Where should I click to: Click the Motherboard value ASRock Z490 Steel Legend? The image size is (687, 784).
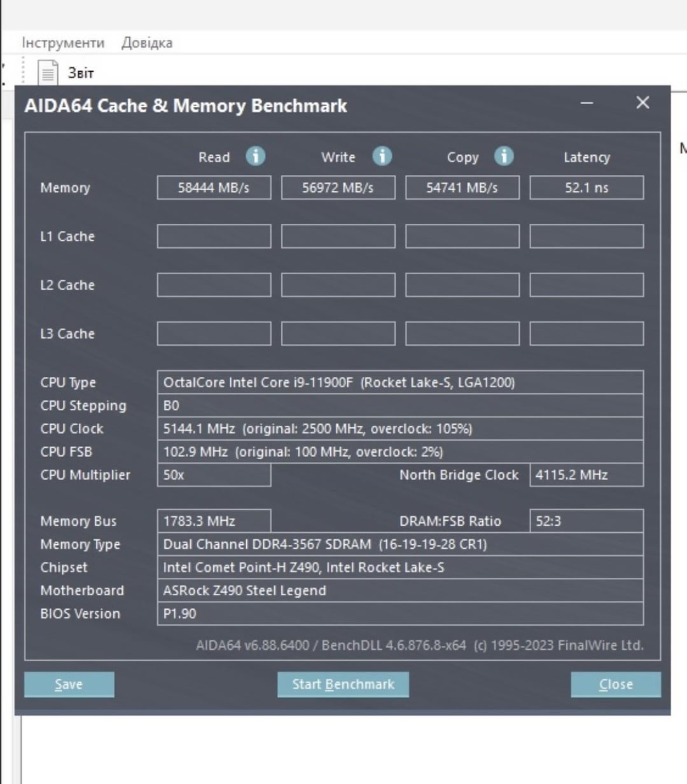click(x=400, y=590)
